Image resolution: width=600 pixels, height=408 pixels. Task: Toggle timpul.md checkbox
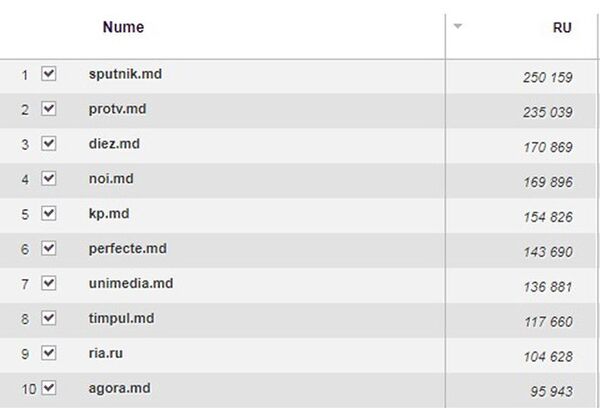pyautogui.click(x=49, y=319)
